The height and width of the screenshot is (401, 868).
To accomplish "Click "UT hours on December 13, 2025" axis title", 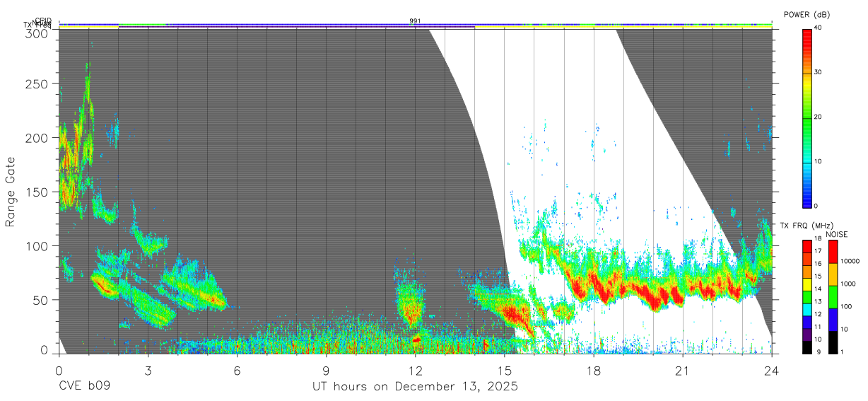I will click(x=416, y=387).
